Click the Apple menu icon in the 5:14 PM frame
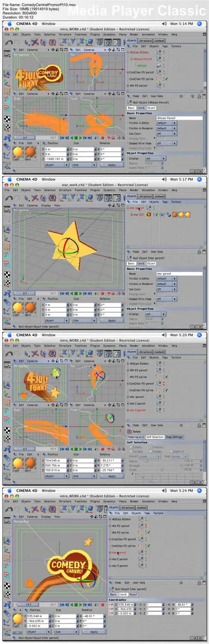Screen dimensions: 209x644 [x=9, y=24]
